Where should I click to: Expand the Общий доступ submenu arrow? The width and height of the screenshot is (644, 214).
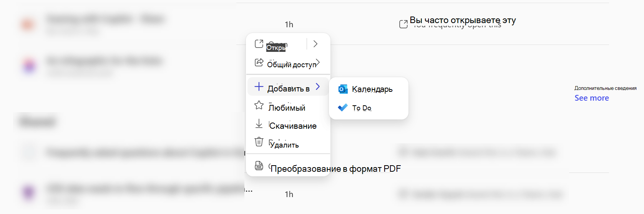tap(318, 62)
